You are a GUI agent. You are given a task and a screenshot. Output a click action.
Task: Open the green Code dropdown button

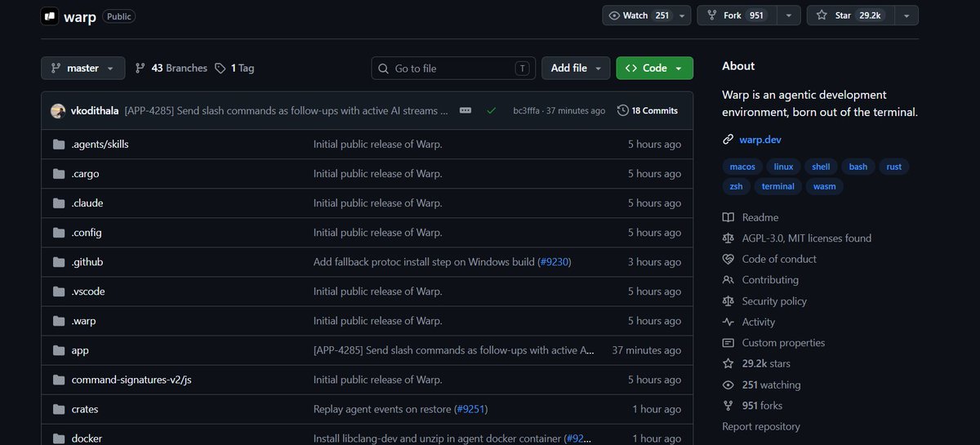click(654, 69)
